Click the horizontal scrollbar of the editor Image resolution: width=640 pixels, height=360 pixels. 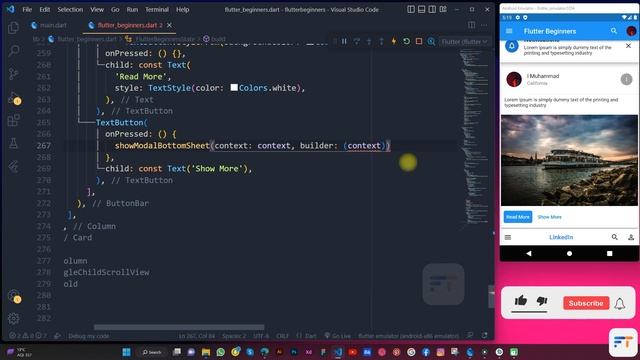(179, 327)
